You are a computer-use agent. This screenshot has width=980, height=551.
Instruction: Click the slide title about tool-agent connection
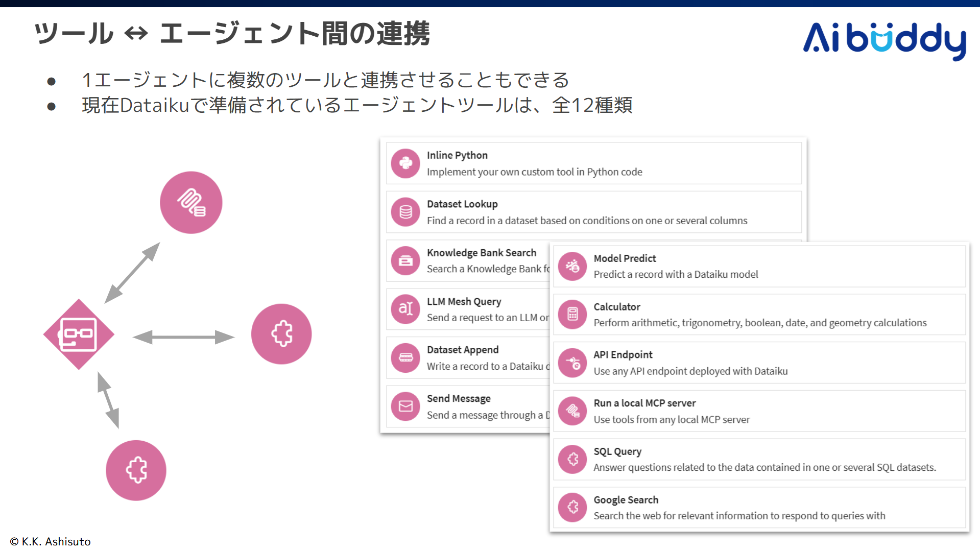click(x=232, y=34)
